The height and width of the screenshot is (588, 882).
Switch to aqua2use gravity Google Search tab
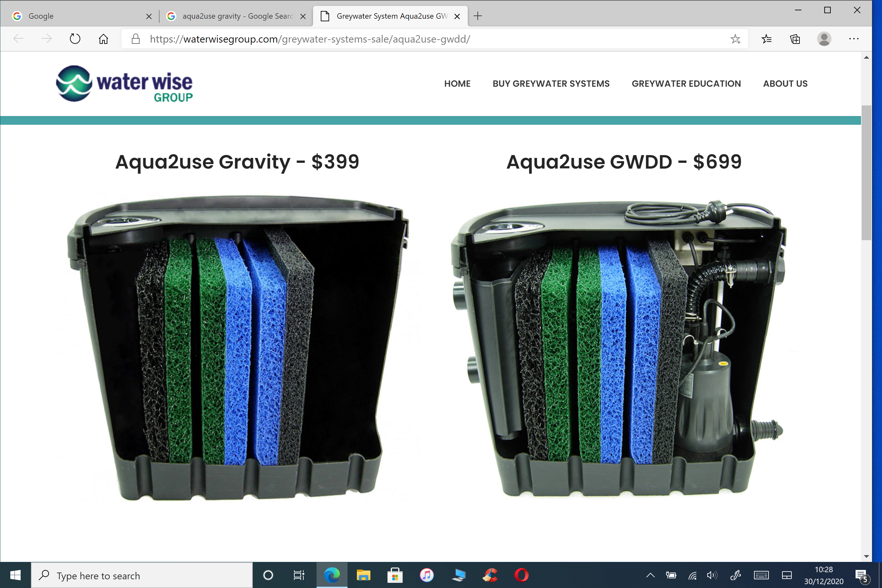coord(236,16)
